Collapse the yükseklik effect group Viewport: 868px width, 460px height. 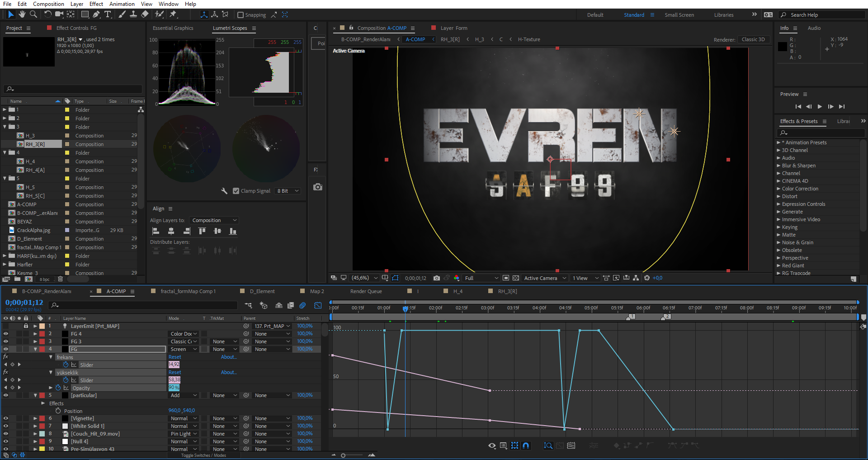51,373
